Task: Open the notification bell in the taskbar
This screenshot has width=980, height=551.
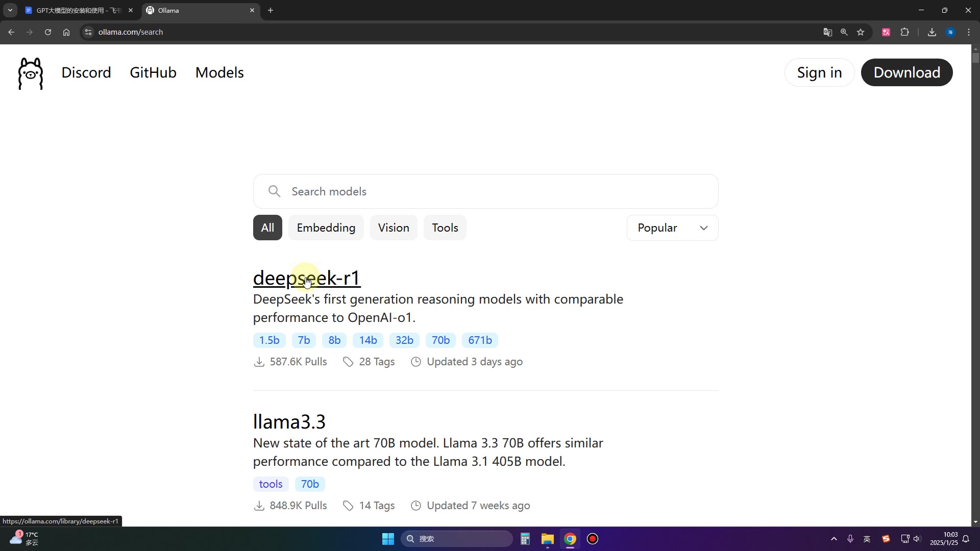Action: coord(966,539)
